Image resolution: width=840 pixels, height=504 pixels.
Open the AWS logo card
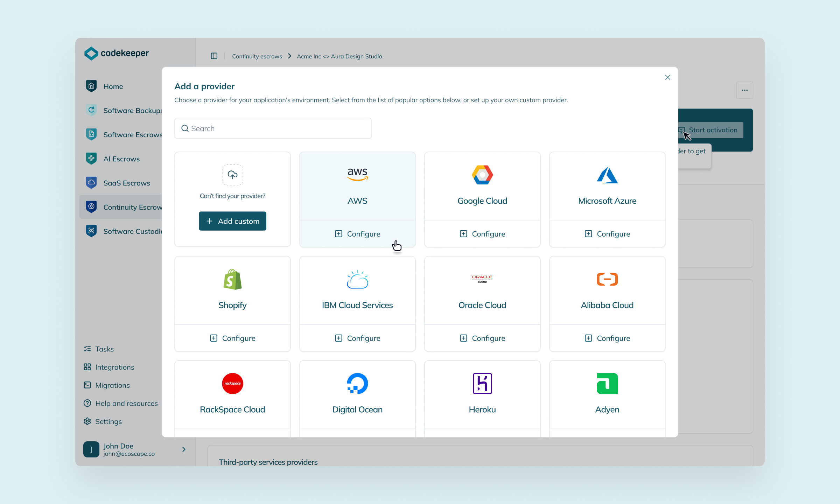357,174
